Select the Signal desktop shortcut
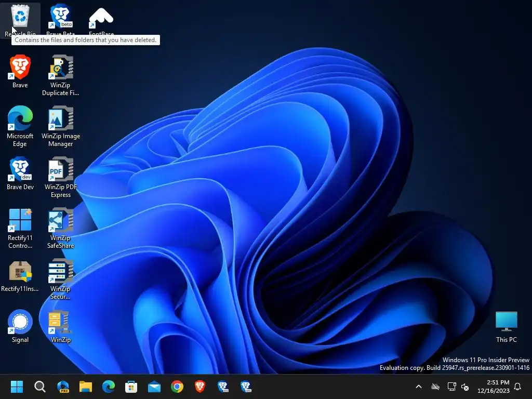 (x=20, y=326)
